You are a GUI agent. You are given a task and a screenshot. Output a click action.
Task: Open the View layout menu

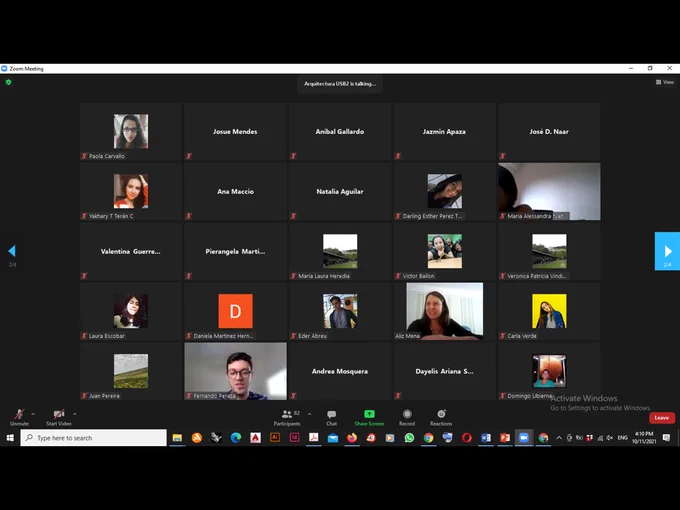pyautogui.click(x=665, y=82)
